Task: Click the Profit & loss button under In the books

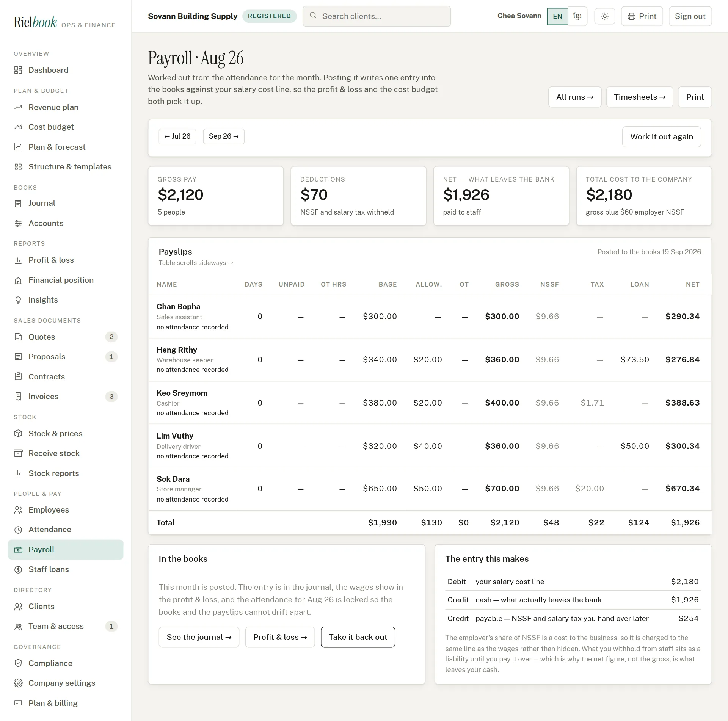Action: tap(280, 637)
